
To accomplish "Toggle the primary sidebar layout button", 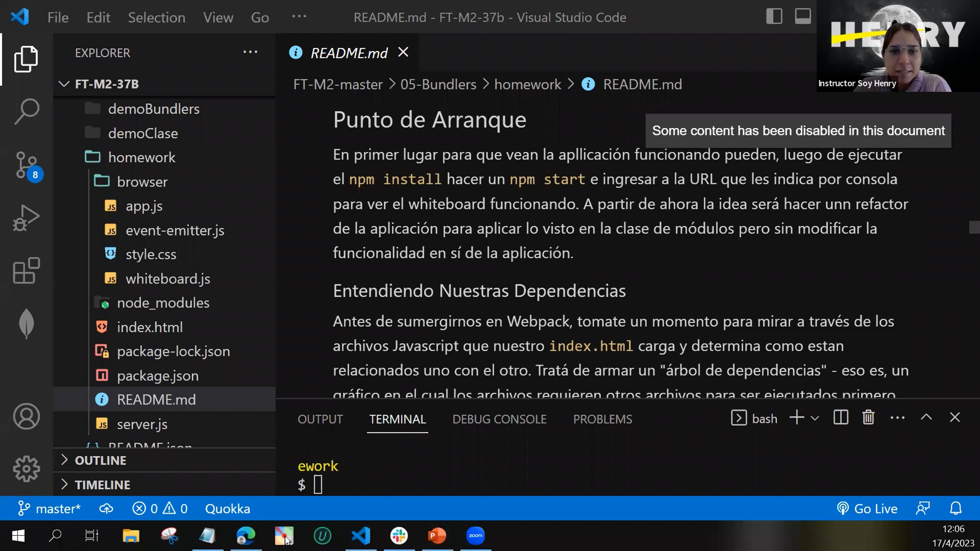I will [x=774, y=17].
